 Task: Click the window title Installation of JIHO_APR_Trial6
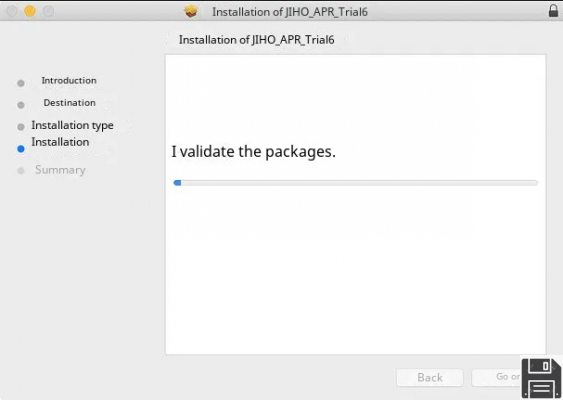pos(290,12)
